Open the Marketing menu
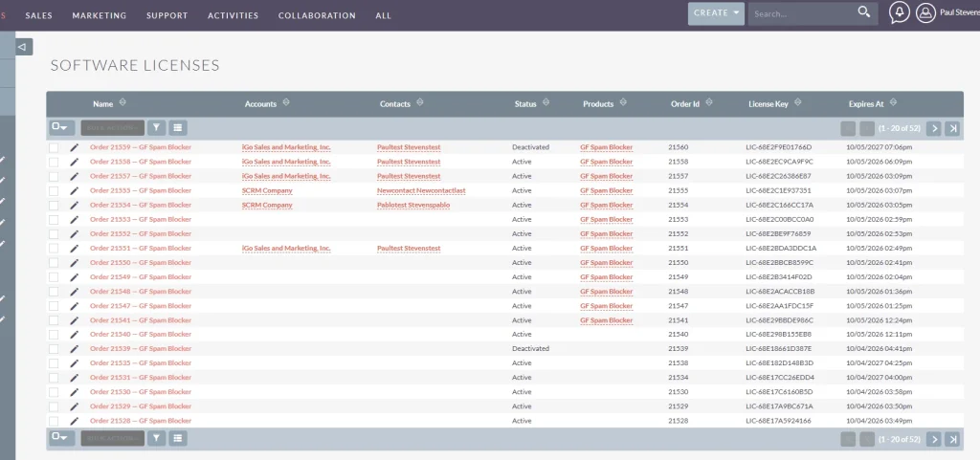The image size is (980, 460). coord(99,15)
